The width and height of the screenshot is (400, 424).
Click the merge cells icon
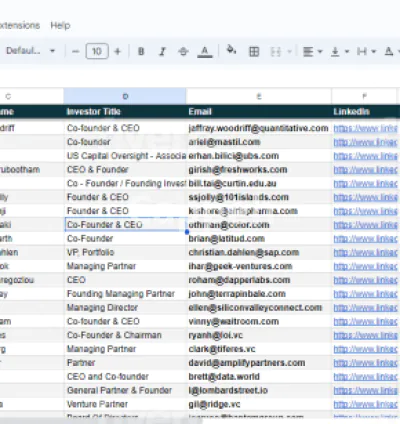click(x=275, y=51)
